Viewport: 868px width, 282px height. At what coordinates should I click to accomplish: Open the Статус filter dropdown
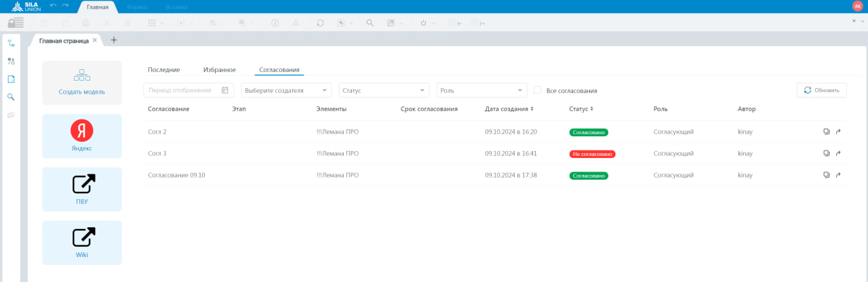tap(384, 90)
